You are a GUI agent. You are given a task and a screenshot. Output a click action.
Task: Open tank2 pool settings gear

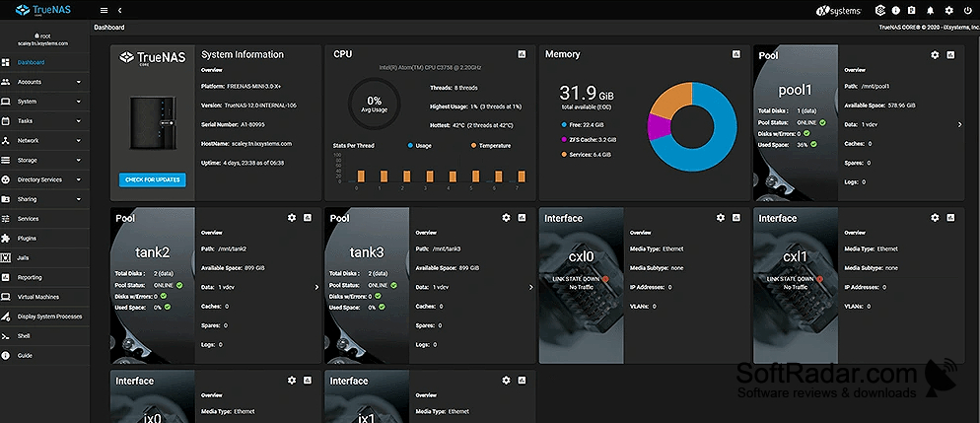click(x=292, y=218)
